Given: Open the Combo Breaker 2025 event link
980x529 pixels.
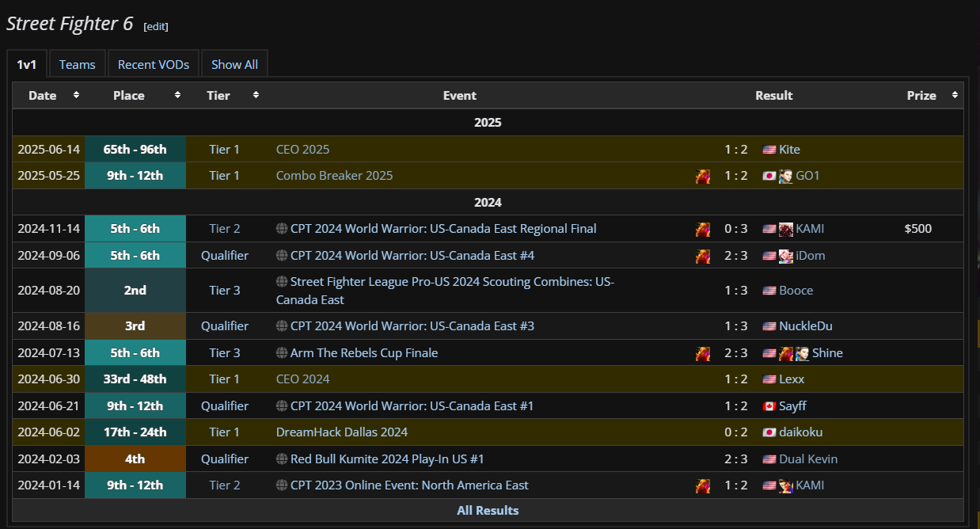Looking at the screenshot, I should point(334,176).
